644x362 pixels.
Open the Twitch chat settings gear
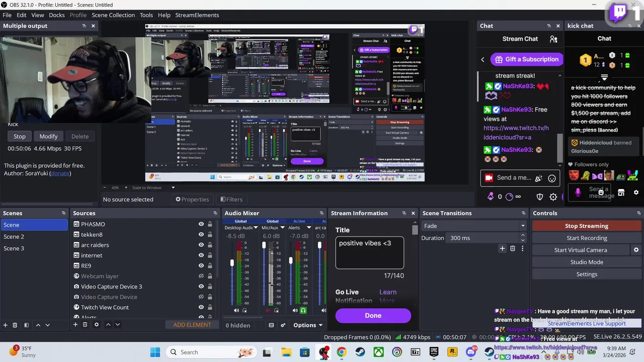point(553,197)
